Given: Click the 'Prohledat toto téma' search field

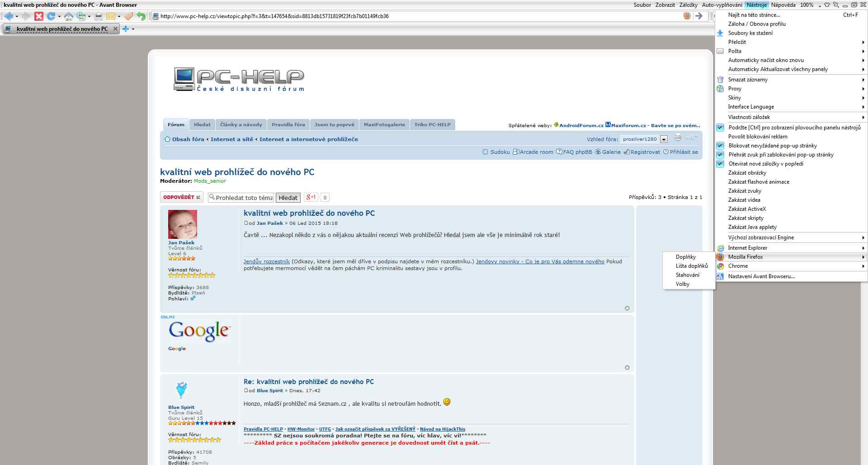Looking at the screenshot, I should click(x=241, y=198).
